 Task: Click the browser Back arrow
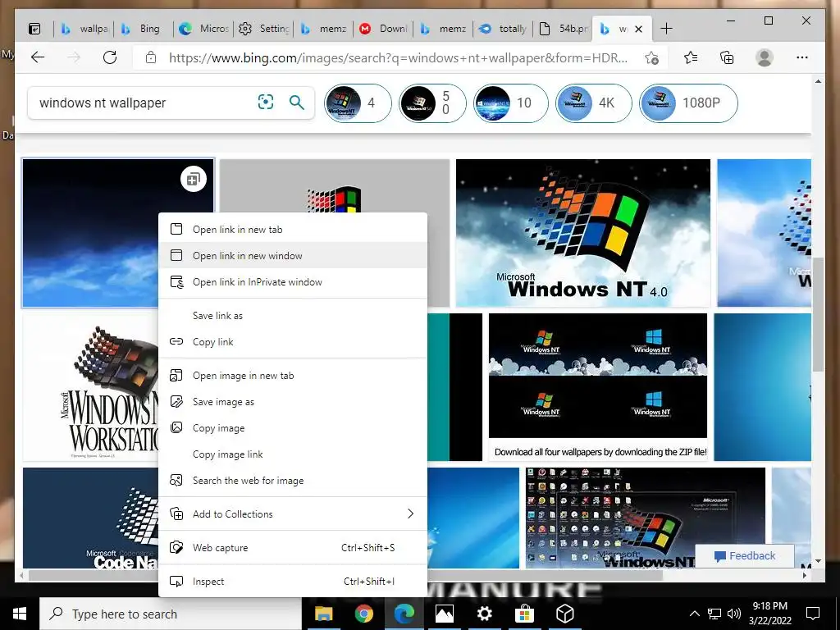38,57
